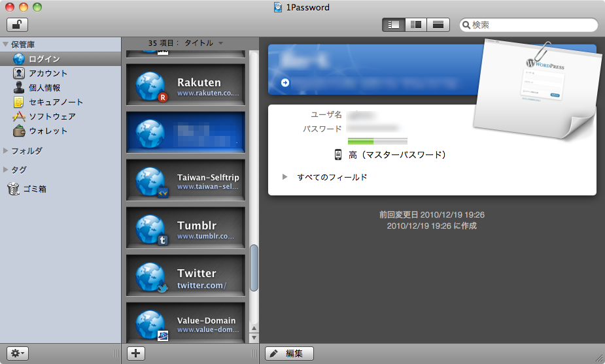Screen dimensions: 605x364
Task: Select ログイン in the sidebar
Action: pos(61,59)
